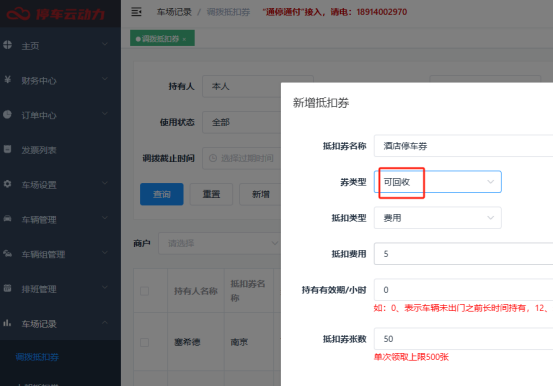
Task: Click the 车场记录 breadcrumb link
Action: (x=174, y=12)
